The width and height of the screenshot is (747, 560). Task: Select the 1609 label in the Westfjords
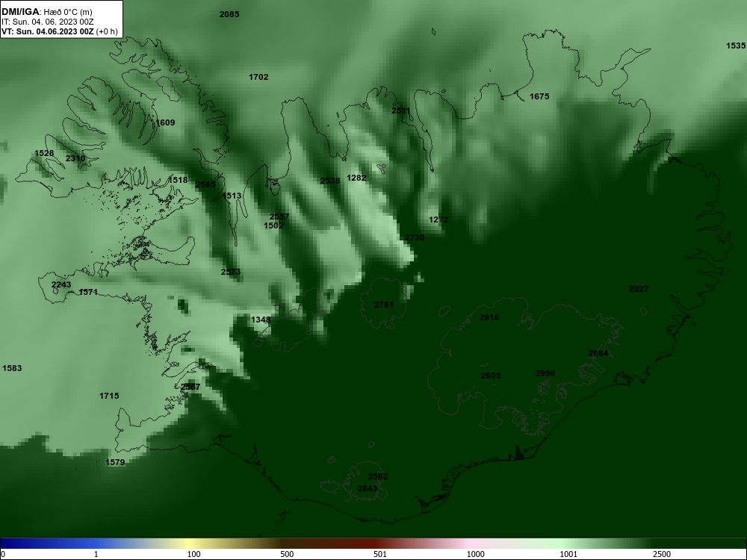click(165, 123)
